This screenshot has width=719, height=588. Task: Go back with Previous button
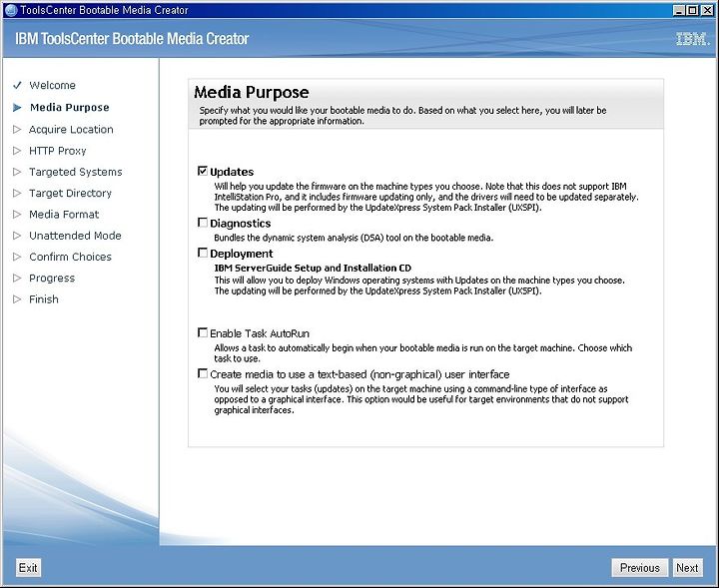coord(640,568)
